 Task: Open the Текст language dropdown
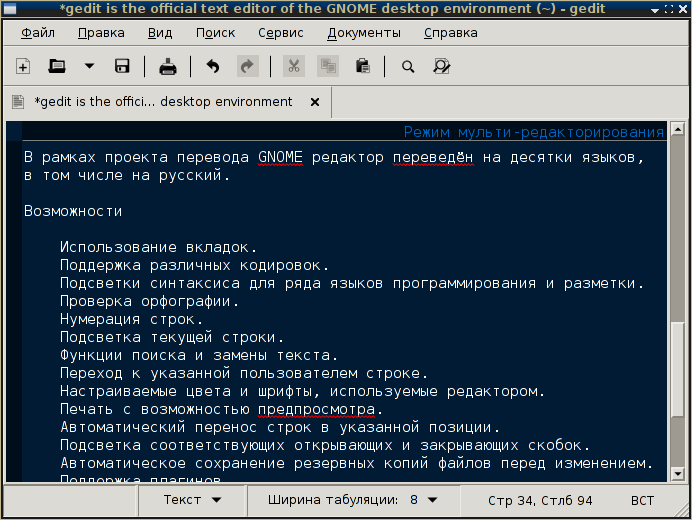click(x=192, y=500)
